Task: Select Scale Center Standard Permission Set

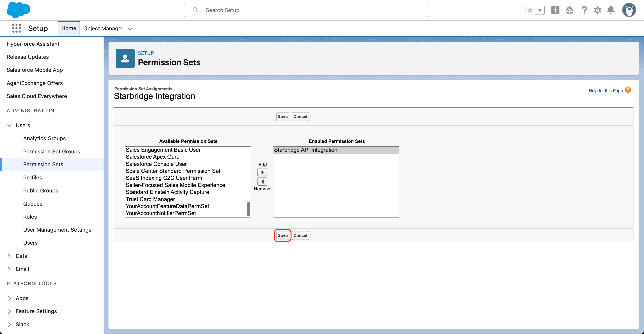Action: [x=186, y=171]
